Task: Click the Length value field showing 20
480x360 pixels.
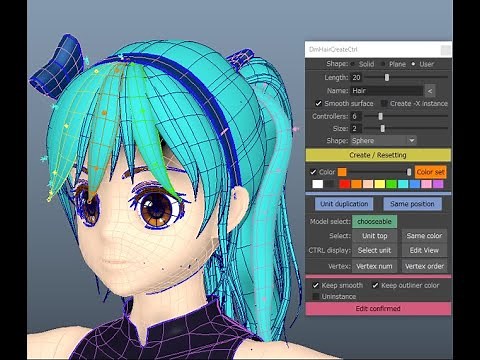Action: (x=356, y=78)
